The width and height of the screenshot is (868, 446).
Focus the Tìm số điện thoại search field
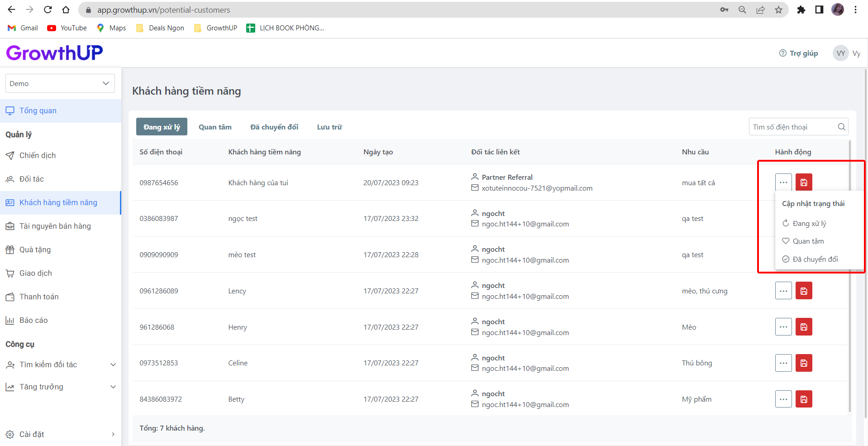click(x=792, y=127)
